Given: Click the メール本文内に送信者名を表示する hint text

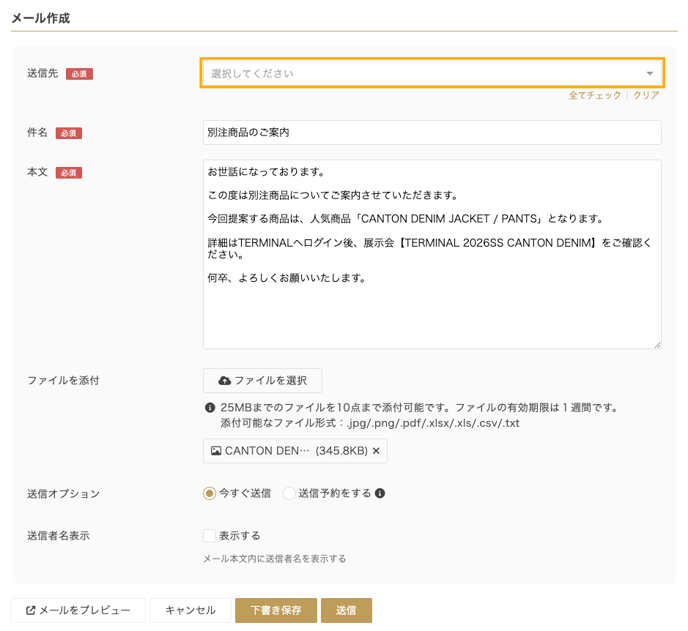Looking at the screenshot, I should (274, 559).
